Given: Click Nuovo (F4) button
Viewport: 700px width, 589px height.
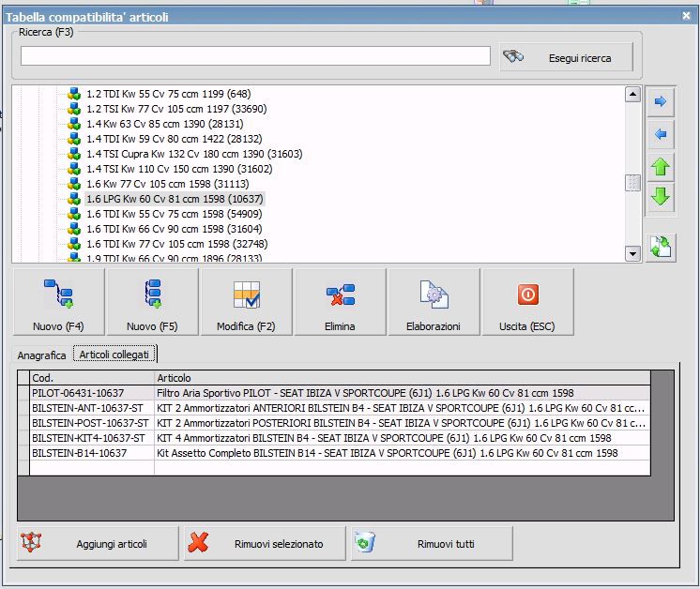Looking at the screenshot, I should tap(58, 302).
